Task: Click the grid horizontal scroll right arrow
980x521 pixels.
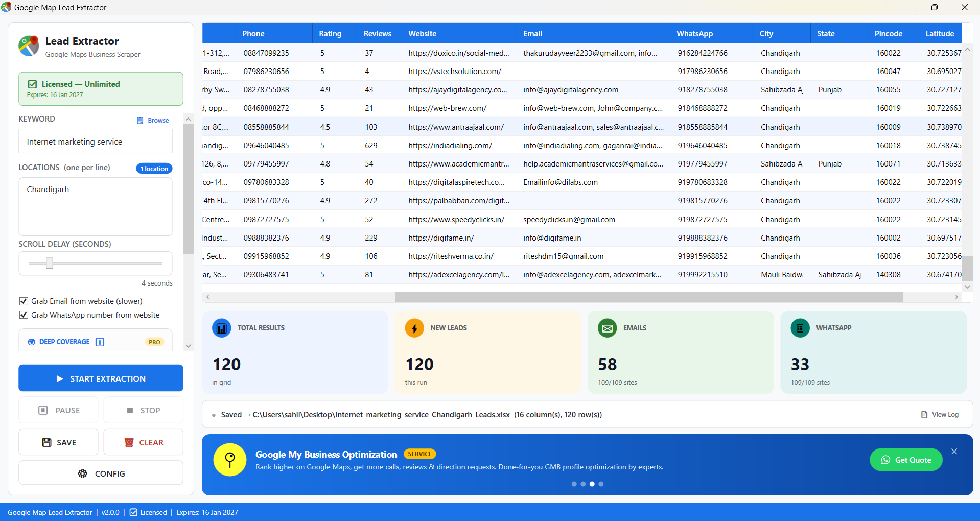Action: [956, 297]
